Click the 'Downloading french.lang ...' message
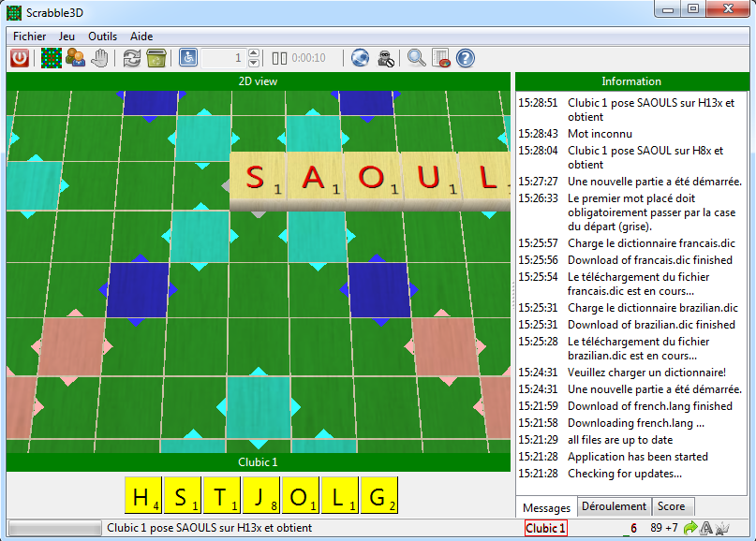Image resolution: width=756 pixels, height=541 pixels. (x=636, y=423)
